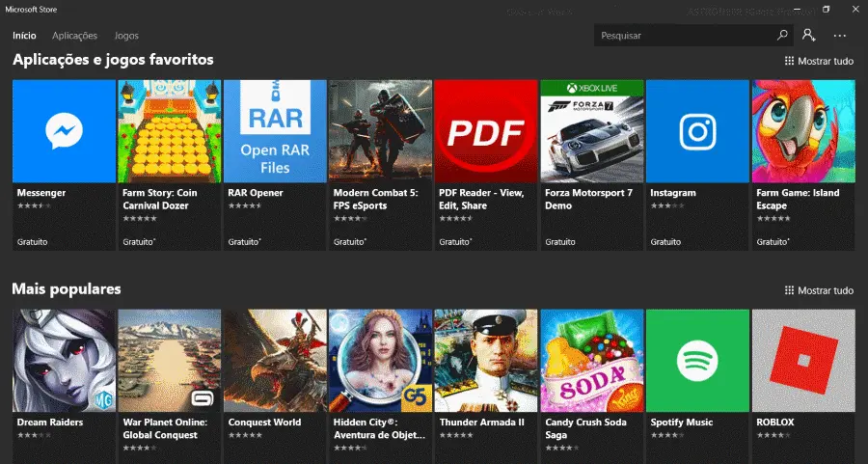Click the grid icon beside Mais populares Mostrar tudo

point(789,290)
